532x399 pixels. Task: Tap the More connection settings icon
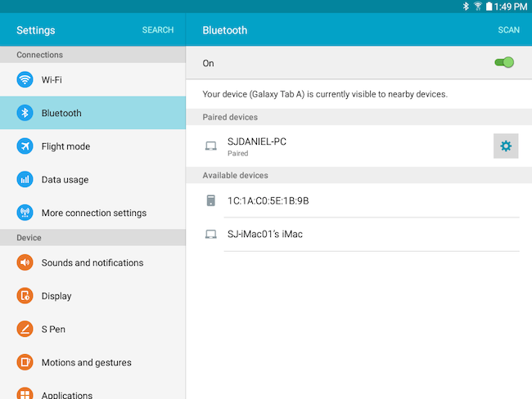[25, 213]
